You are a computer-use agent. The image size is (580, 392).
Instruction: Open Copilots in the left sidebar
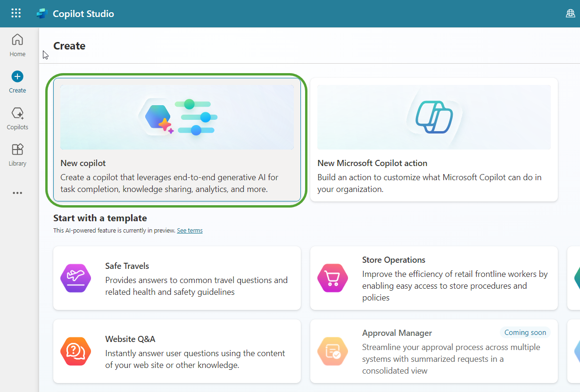[17, 118]
